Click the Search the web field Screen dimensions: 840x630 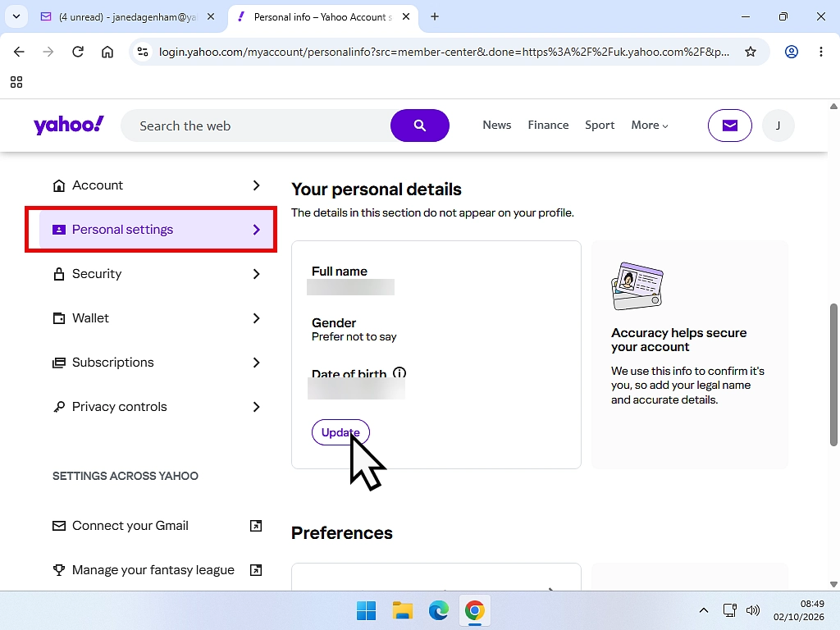pos(257,126)
